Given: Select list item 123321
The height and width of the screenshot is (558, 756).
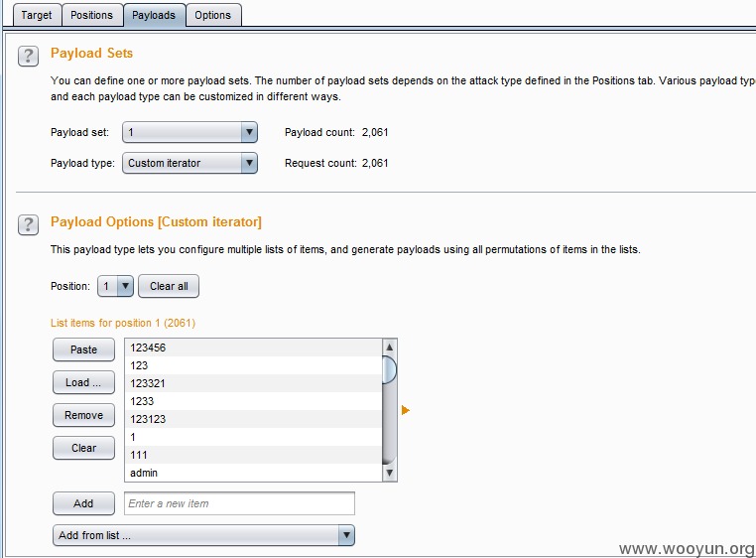Looking at the screenshot, I should (254, 383).
